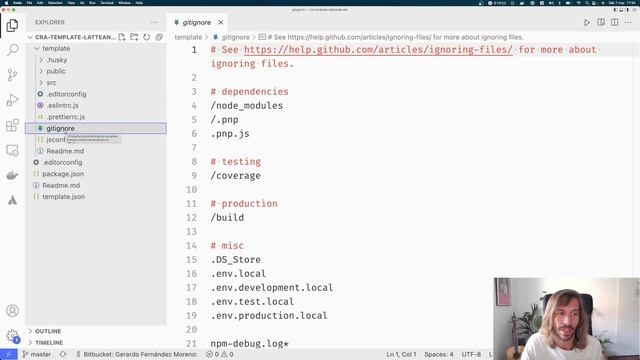The image size is (640, 360).
Task: Refresh the Explorer file tree
Action: point(147,37)
